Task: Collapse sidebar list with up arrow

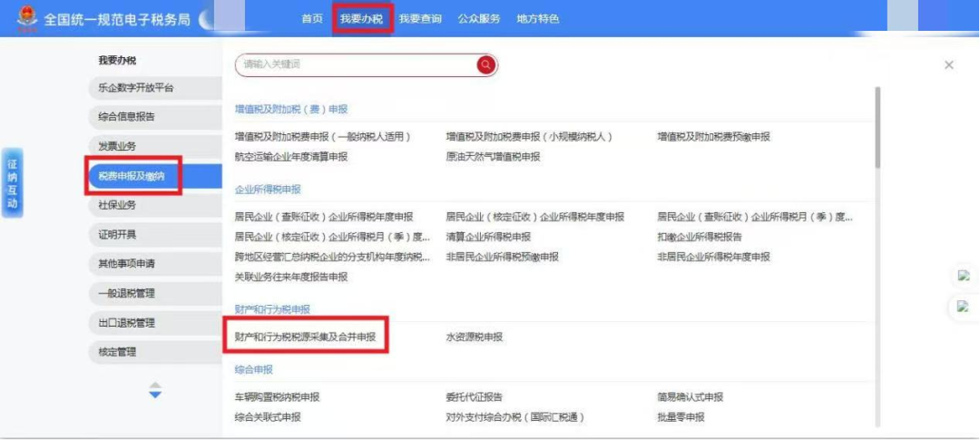Action: coord(155,385)
